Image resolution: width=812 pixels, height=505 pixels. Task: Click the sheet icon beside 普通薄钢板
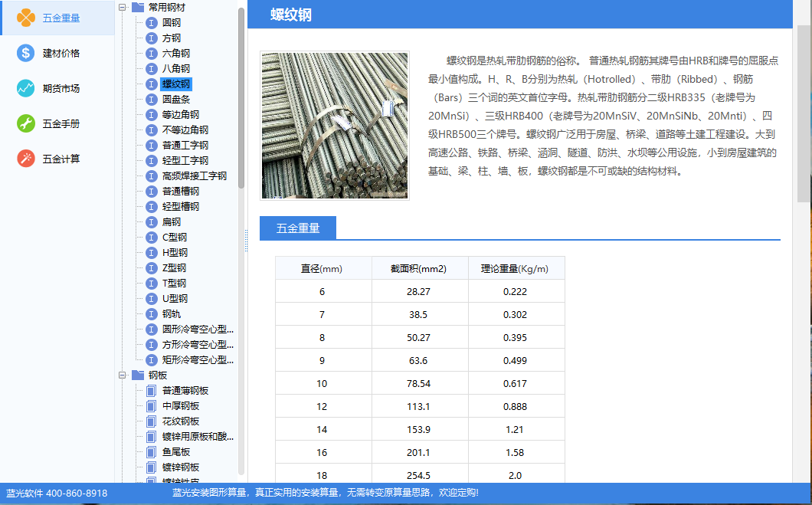[x=151, y=391]
